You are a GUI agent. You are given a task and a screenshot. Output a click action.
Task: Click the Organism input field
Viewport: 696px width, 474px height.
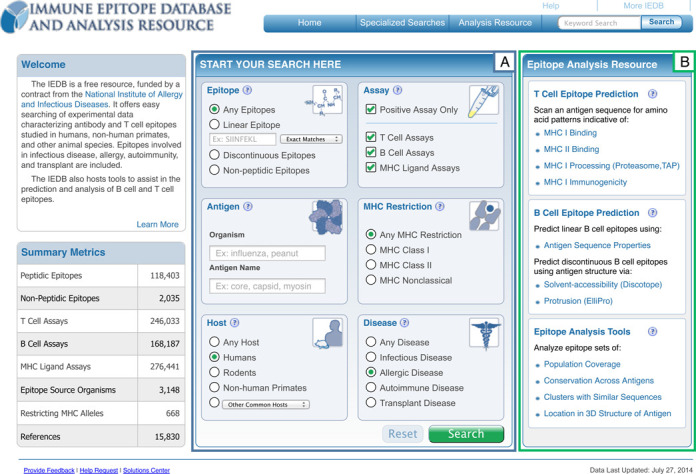tap(267, 253)
